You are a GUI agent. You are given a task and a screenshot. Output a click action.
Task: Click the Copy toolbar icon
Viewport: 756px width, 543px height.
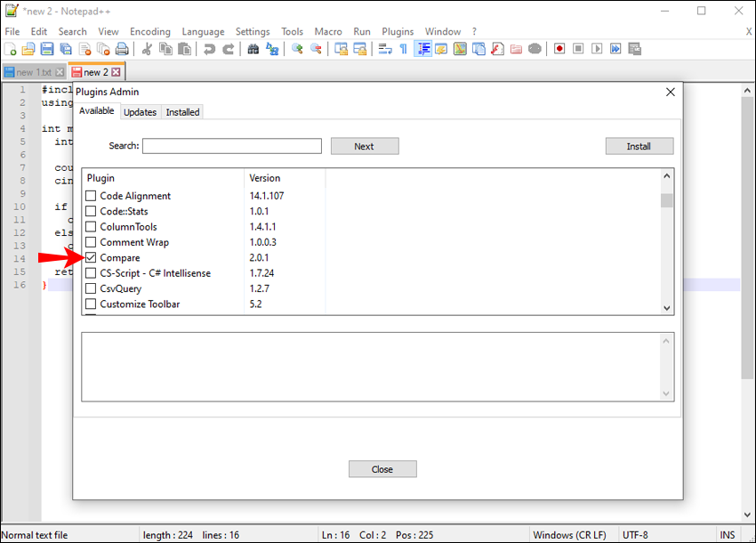click(165, 49)
